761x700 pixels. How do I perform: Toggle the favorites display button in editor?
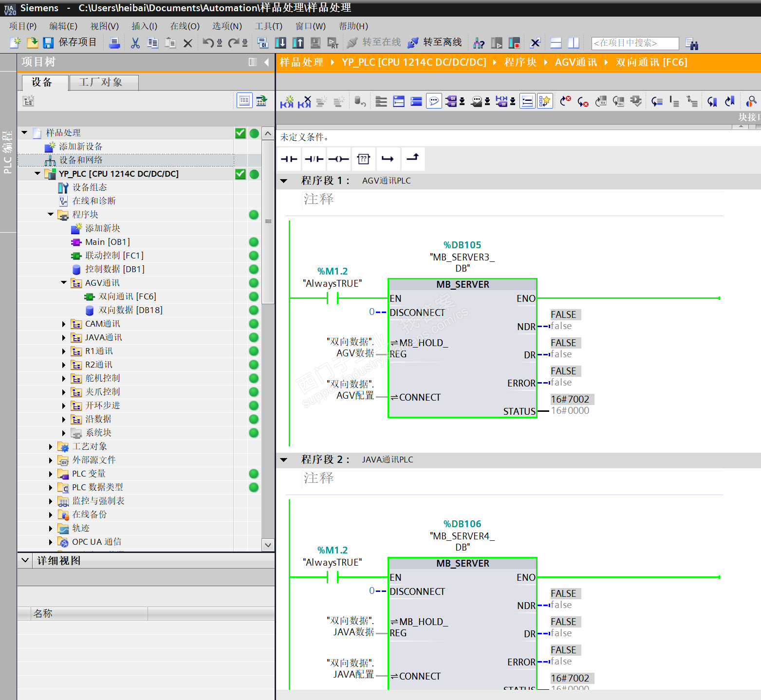pos(544,101)
